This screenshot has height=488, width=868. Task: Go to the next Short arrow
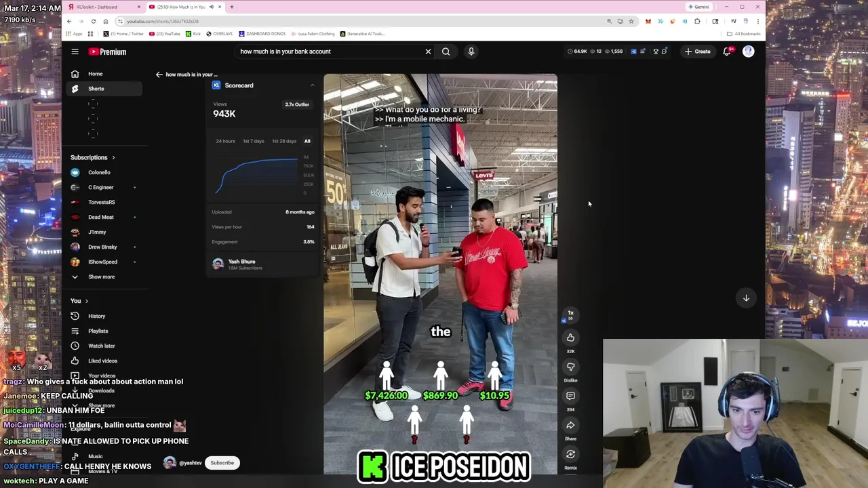pos(746,298)
